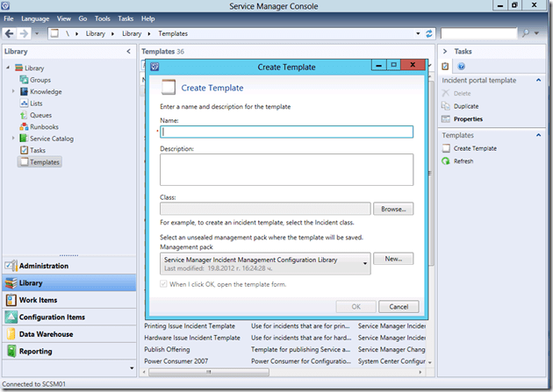Expand the Knowledge tree node
This screenshot has height=392, width=553.
pos(13,91)
